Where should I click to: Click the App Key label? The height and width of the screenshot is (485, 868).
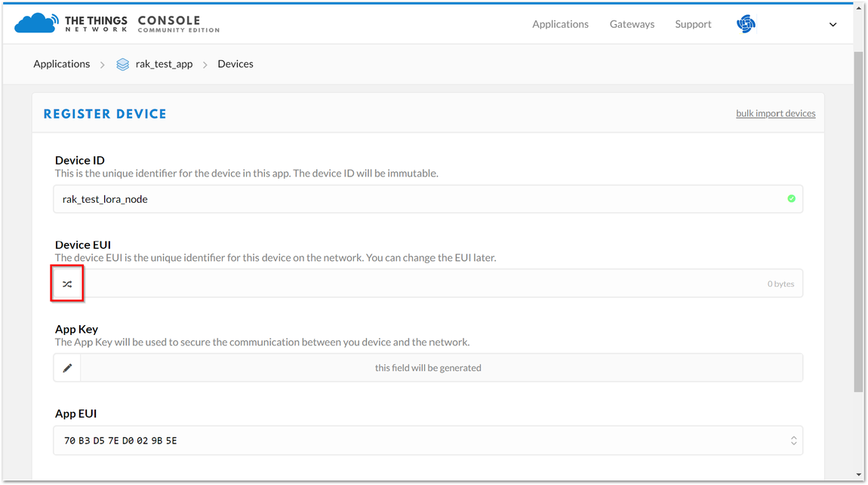76,329
